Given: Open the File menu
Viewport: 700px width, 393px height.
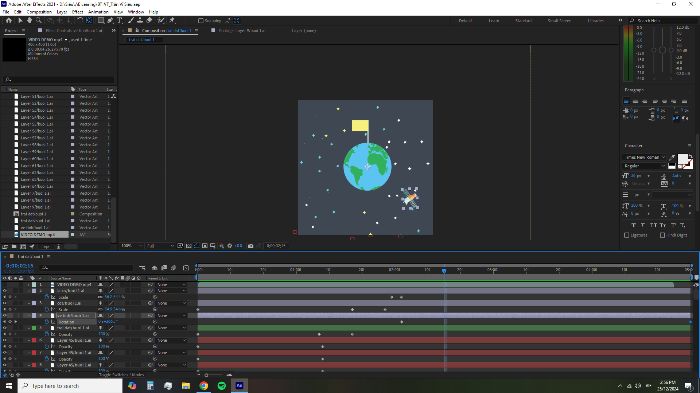Looking at the screenshot, I should (6, 12).
